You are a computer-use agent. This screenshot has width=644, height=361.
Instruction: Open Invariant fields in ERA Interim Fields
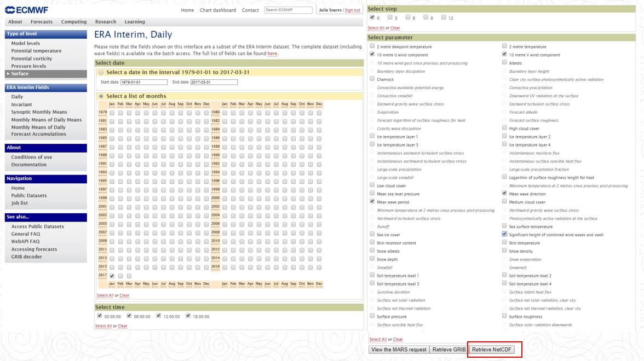(x=21, y=104)
